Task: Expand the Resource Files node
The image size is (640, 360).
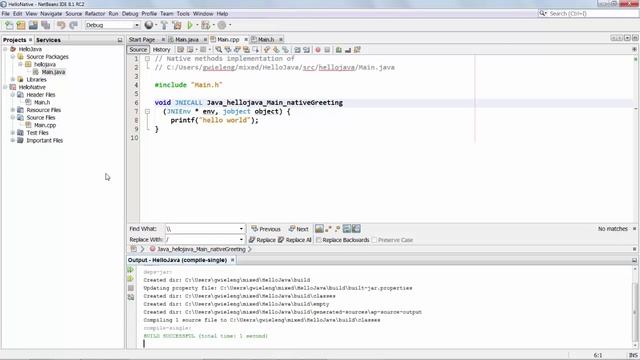Action: [x=13, y=110]
